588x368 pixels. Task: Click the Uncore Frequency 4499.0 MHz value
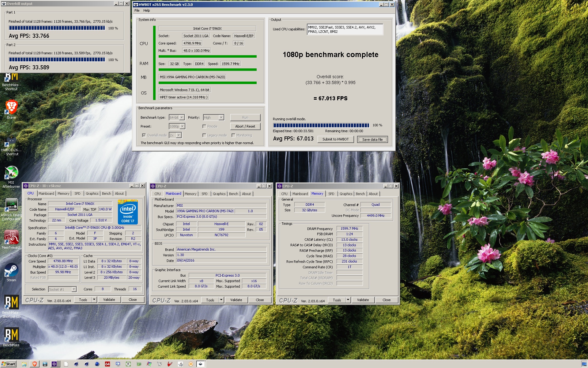(376, 216)
